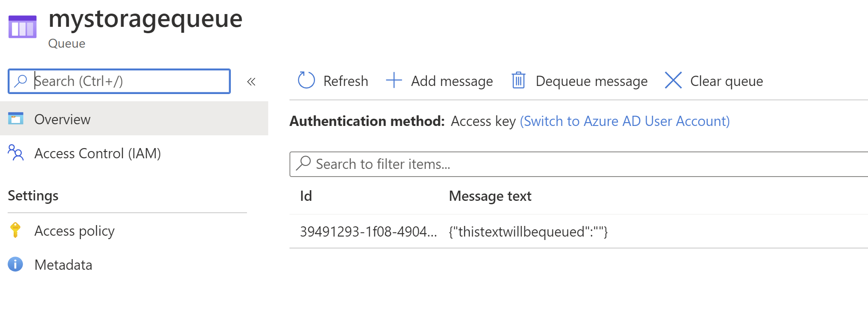Click the mystoragequeue queue icon
The image size is (868, 334).
tap(23, 27)
